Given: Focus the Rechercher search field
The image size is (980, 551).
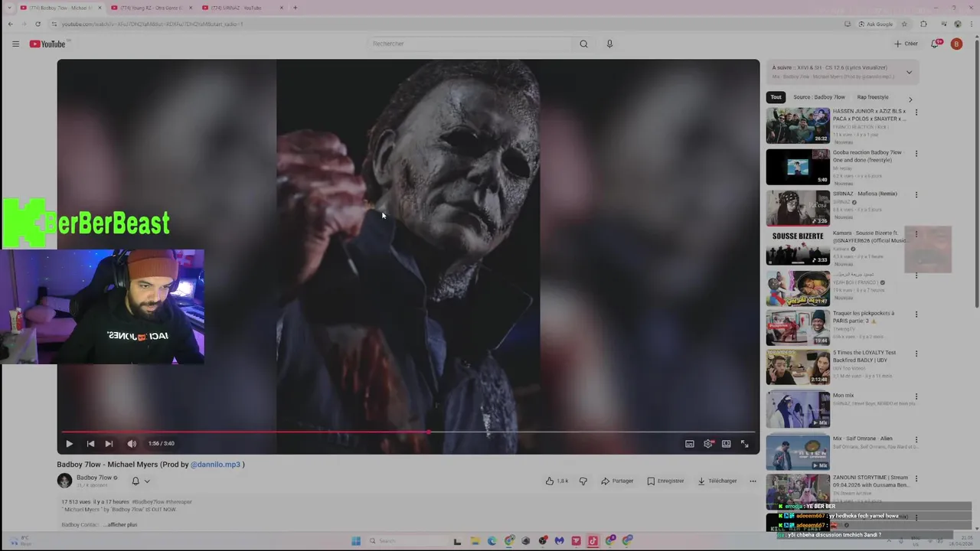Looking at the screenshot, I should click(470, 44).
